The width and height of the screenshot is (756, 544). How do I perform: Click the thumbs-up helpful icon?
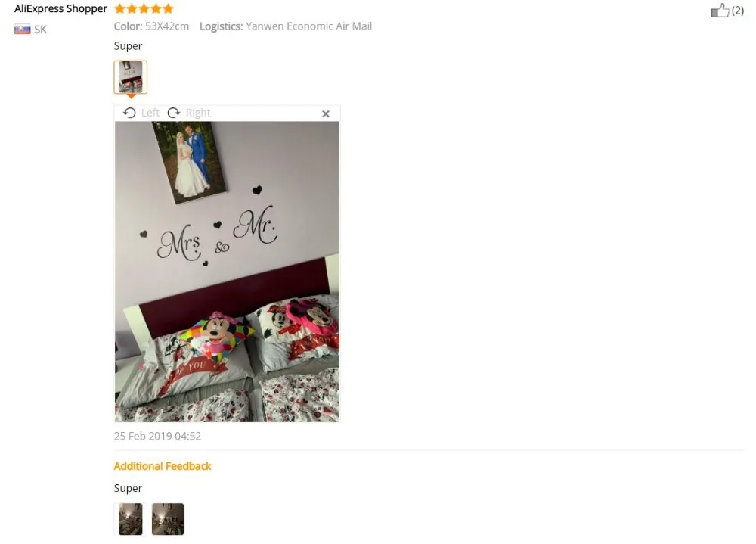click(720, 10)
